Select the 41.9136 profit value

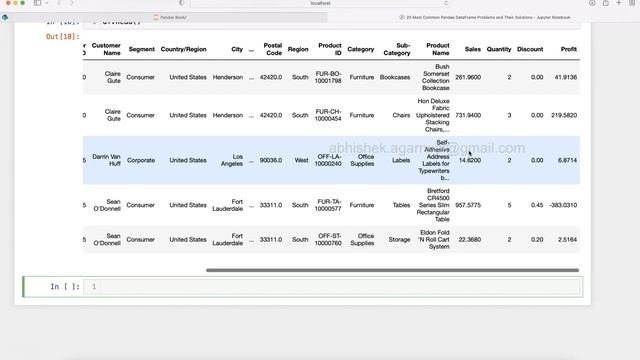[x=566, y=77]
